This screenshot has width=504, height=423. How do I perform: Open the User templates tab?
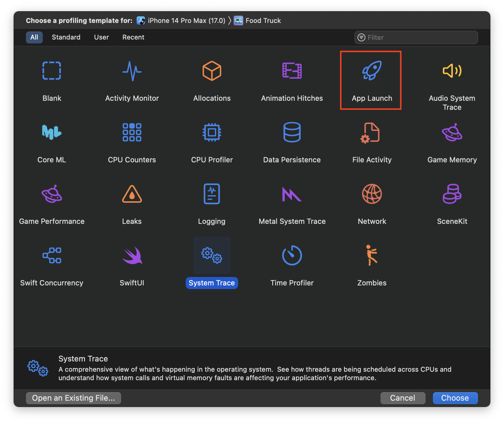pyautogui.click(x=101, y=37)
